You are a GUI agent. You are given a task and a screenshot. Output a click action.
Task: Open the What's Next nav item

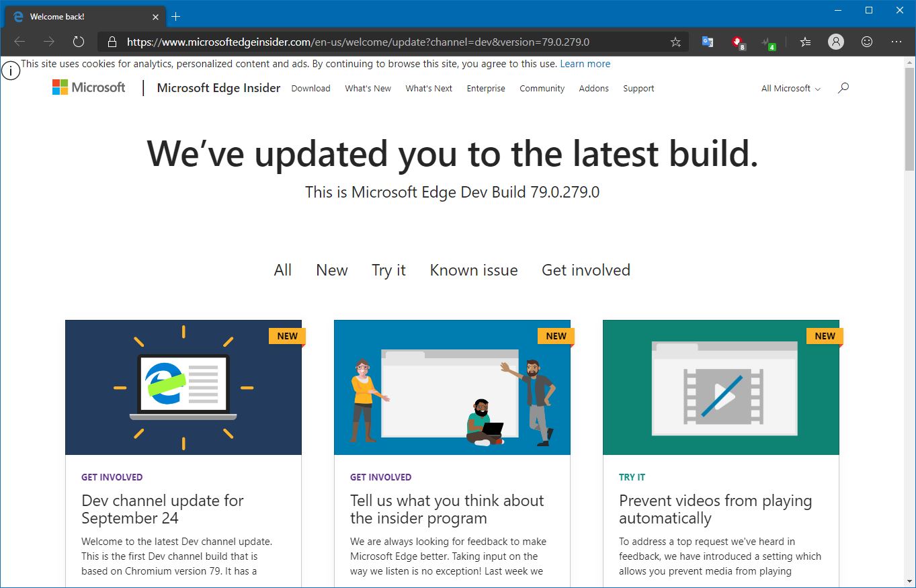tap(429, 88)
